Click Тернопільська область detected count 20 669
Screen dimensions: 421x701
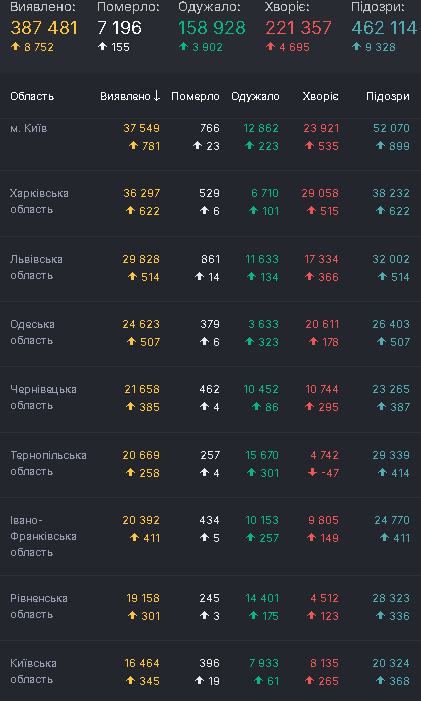(x=141, y=455)
